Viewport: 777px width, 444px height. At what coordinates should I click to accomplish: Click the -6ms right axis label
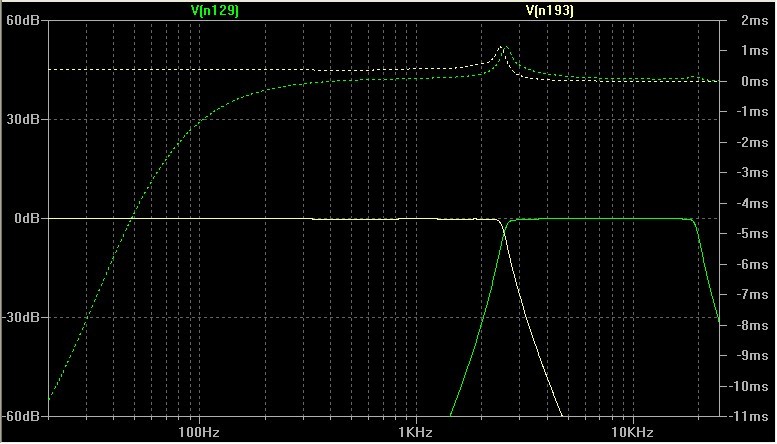(751, 264)
